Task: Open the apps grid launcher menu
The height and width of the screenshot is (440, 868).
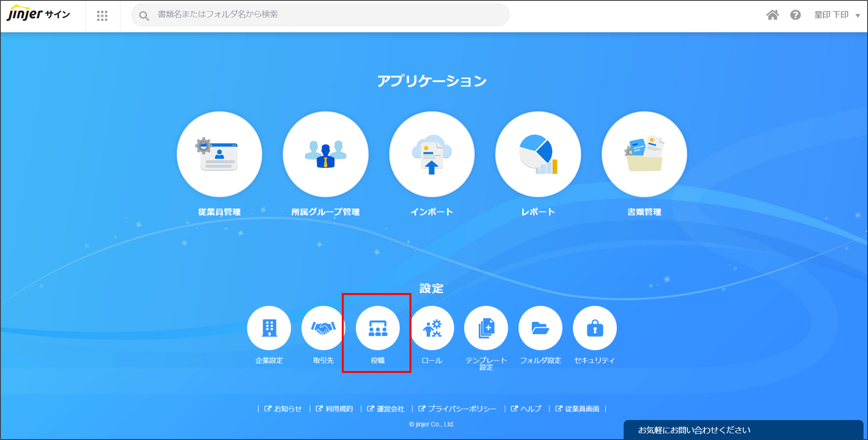Action: [102, 15]
